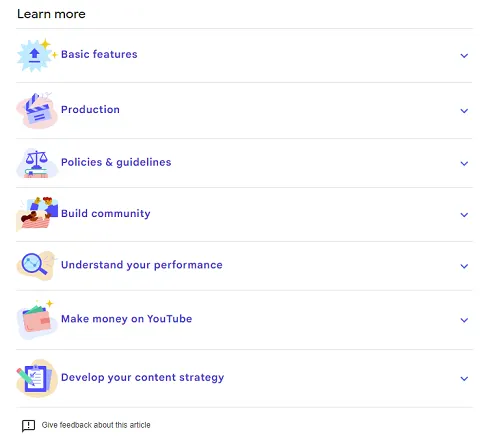Screen dimensions: 500x440
Task: Expand the Make money on YouTube chevron
Action: tap(464, 320)
